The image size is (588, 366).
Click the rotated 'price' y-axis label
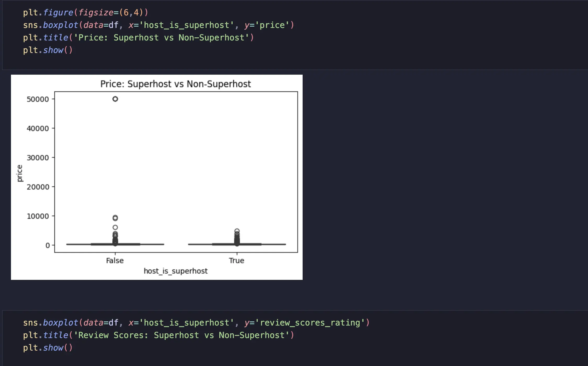(x=20, y=173)
